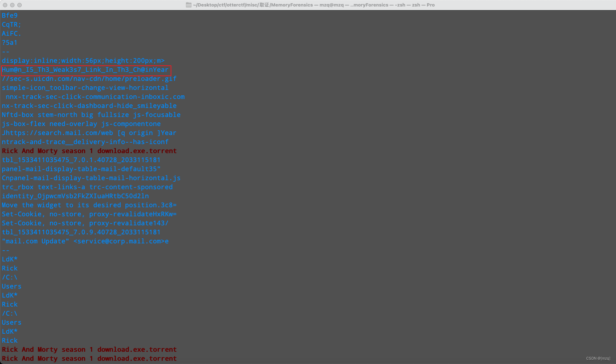Click the display:inline width CSS snippet

[x=83, y=61]
